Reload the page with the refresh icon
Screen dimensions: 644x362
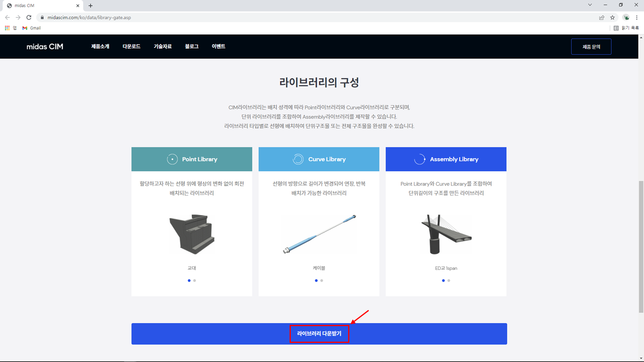(x=29, y=18)
